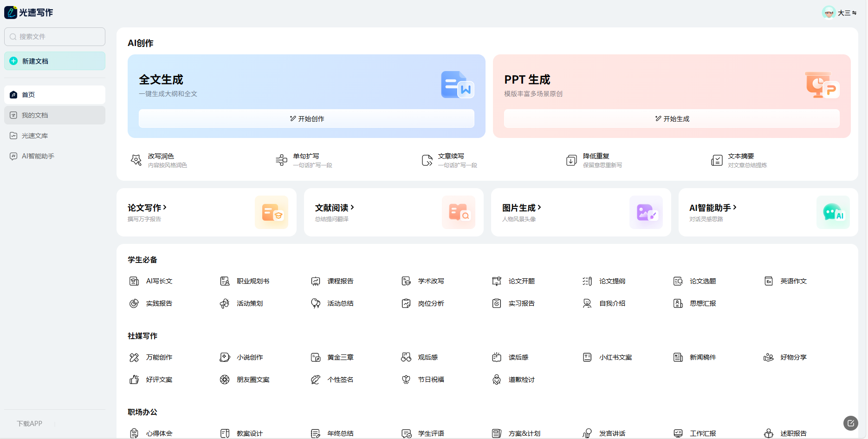This screenshot has width=868, height=439.
Task: Open the AI写长文 tool icon
Action: coord(134,281)
